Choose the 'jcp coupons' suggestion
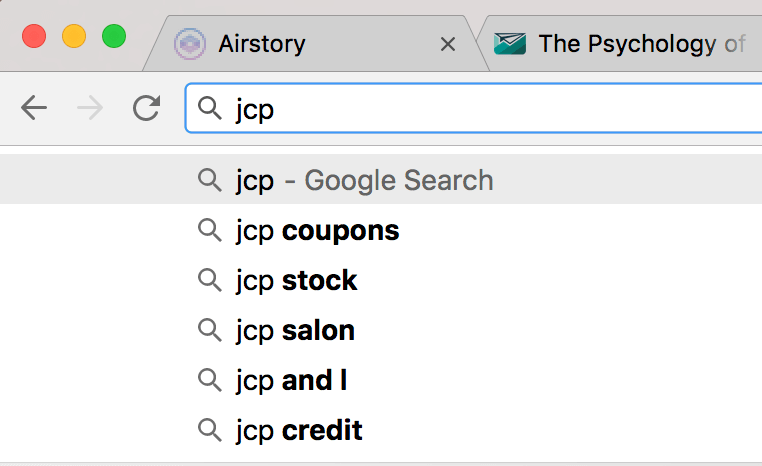Viewport: 762px width, 466px height. point(317,231)
